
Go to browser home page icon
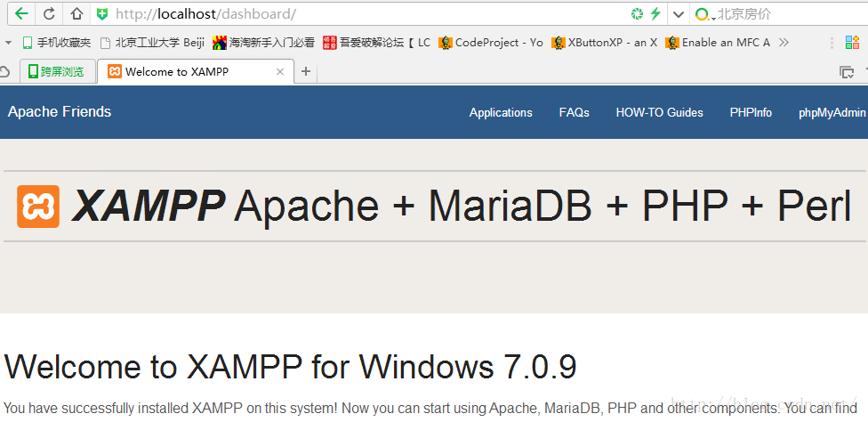[x=77, y=14]
